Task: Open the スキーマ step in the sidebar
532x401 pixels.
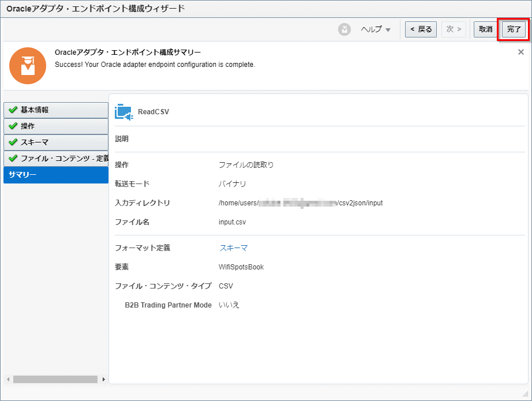Action: pos(56,142)
